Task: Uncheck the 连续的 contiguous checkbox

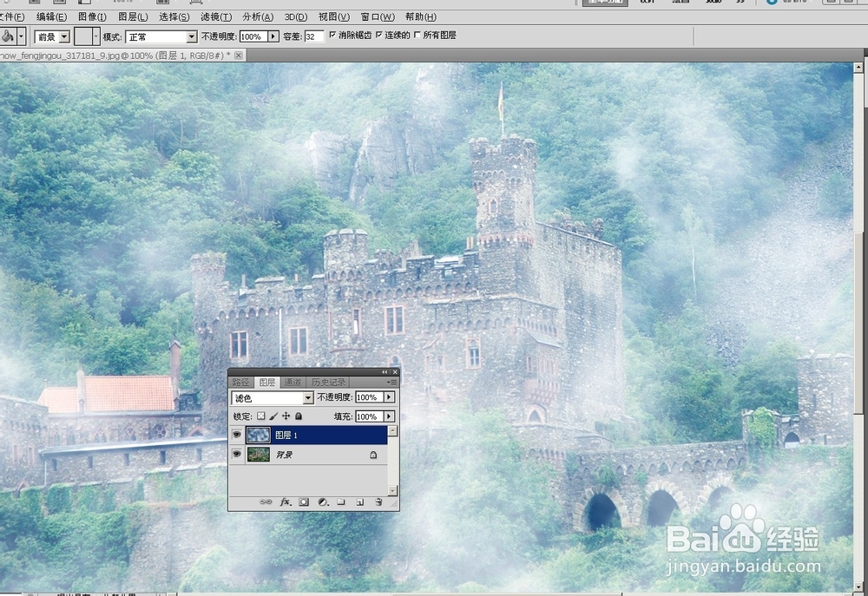Action: click(379, 35)
